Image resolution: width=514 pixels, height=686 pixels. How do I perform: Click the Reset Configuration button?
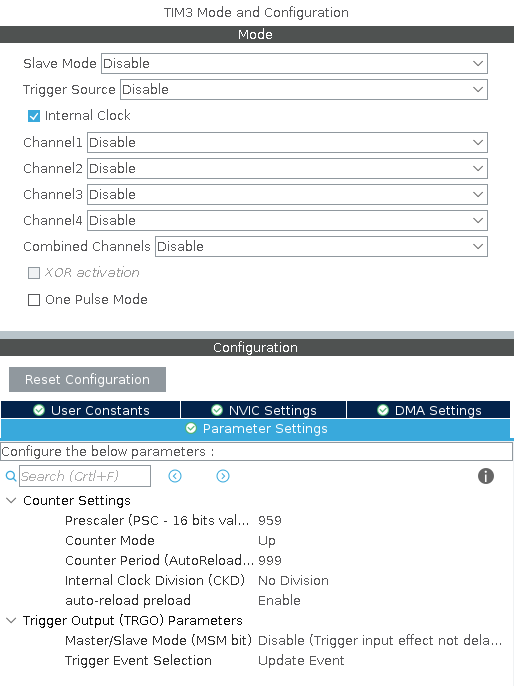(87, 379)
